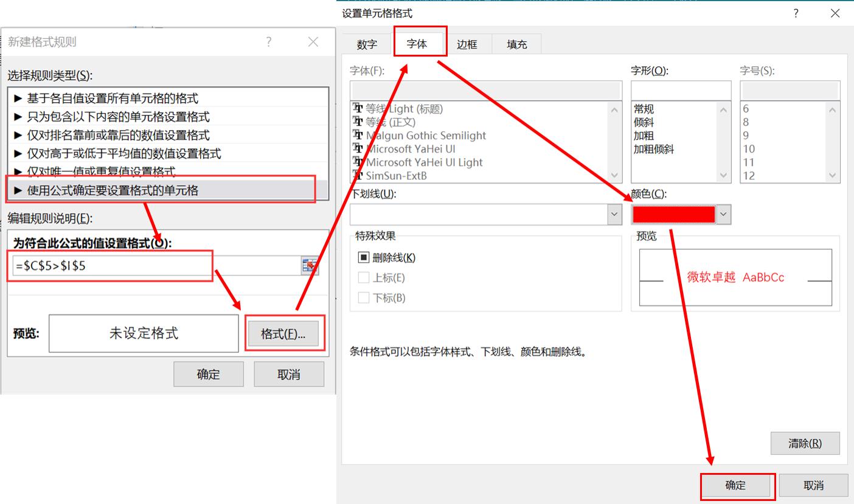Screen dimensions: 854x504
Task: Switch to the 填充 tab
Action: click(x=516, y=43)
